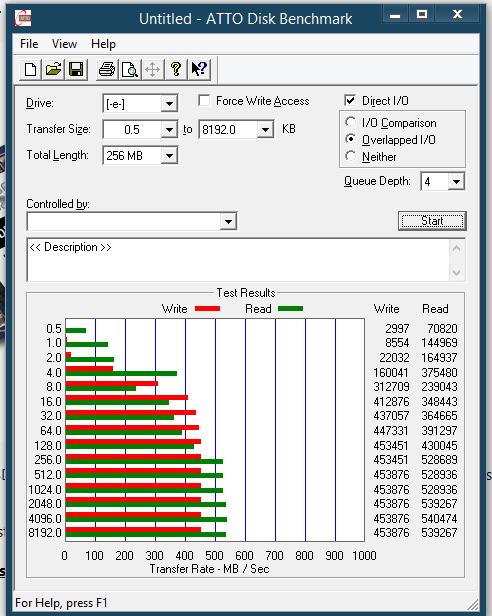492x616 pixels.
Task: Click the Read value 540474
Action: pos(439,519)
